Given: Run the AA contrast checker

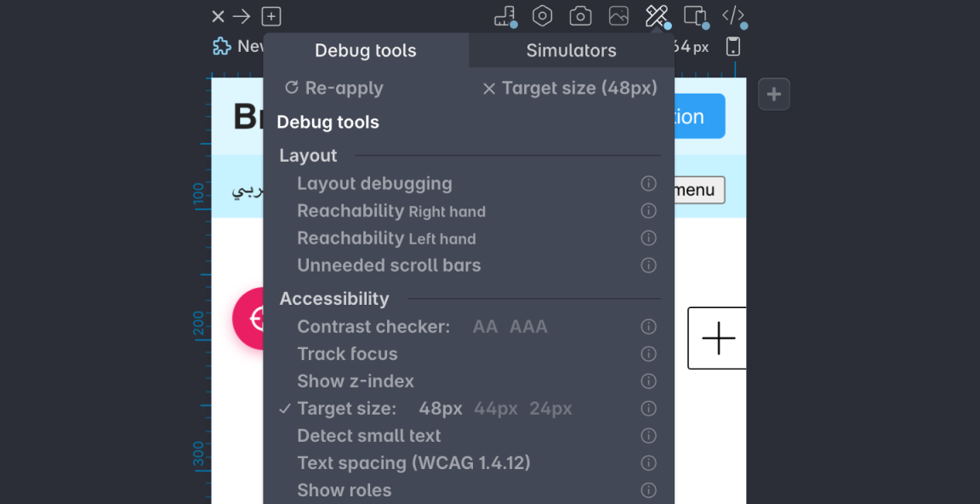Looking at the screenshot, I should coord(485,326).
